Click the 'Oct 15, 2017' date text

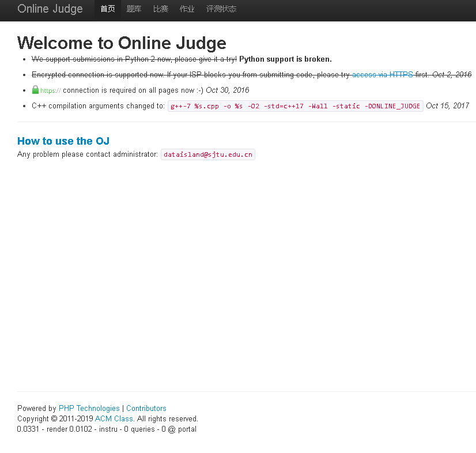point(447,105)
